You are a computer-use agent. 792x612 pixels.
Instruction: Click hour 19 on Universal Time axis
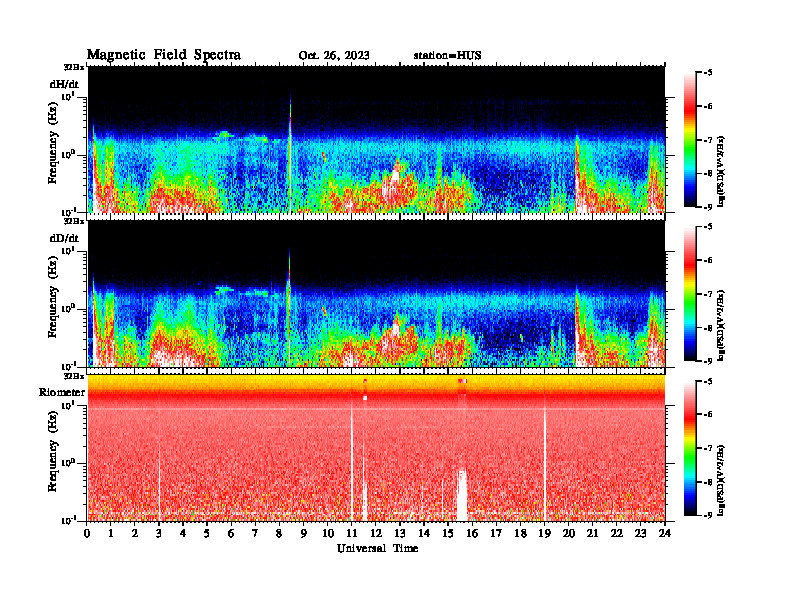pyautogui.click(x=544, y=534)
